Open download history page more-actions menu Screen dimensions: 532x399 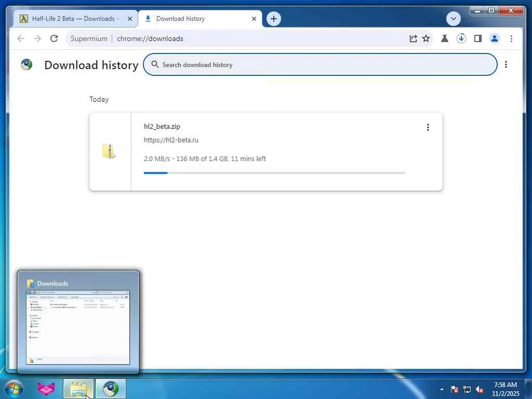click(x=506, y=64)
